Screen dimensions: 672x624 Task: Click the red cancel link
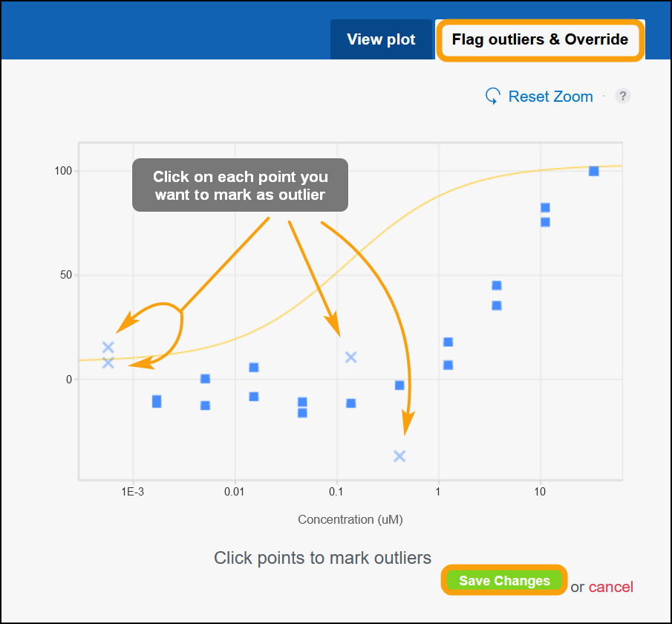point(610,587)
